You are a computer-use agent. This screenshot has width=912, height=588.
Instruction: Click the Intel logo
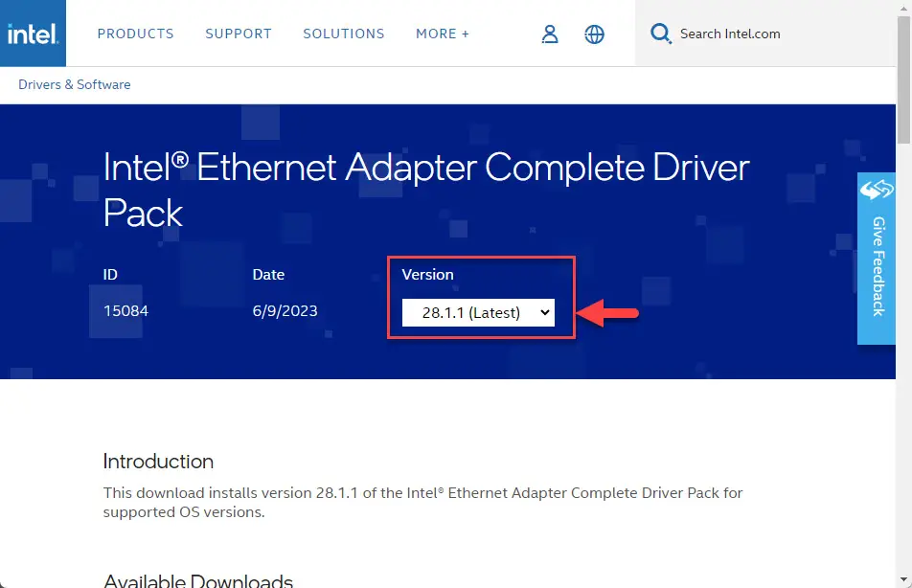coord(33,34)
